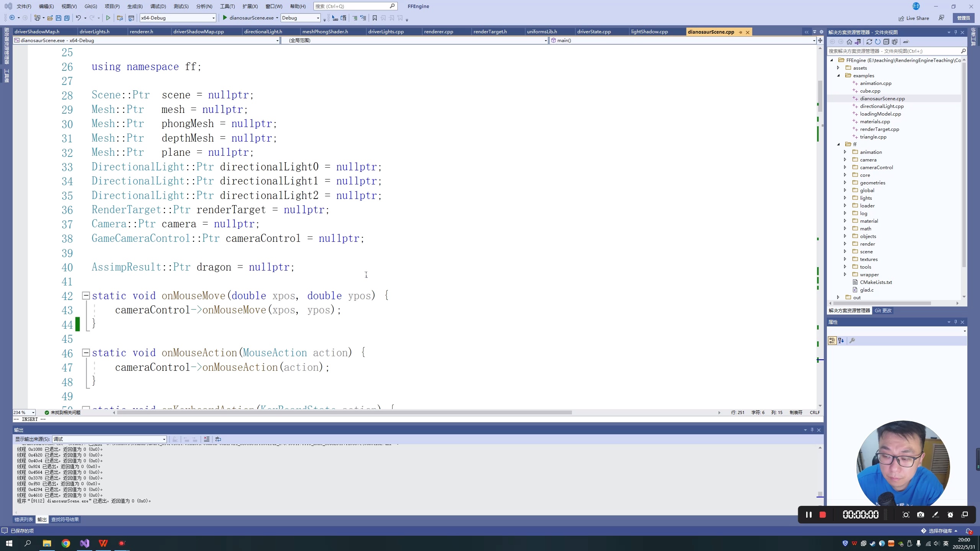Expand the lights folder in tree
This screenshot has height=551, width=980.
(x=845, y=198)
